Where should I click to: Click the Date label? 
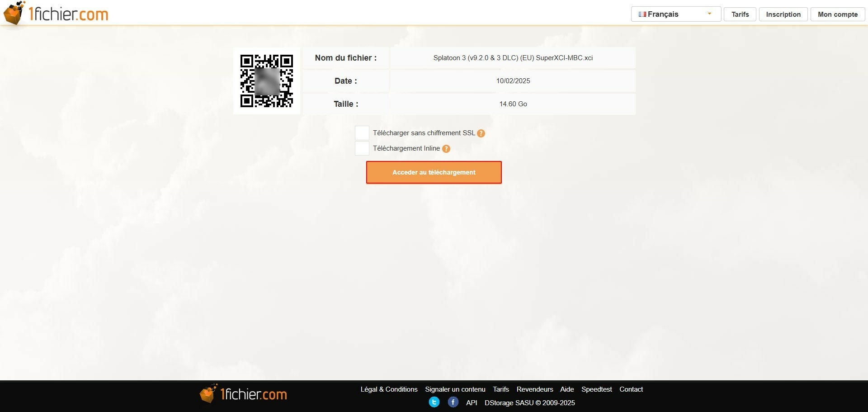(346, 81)
